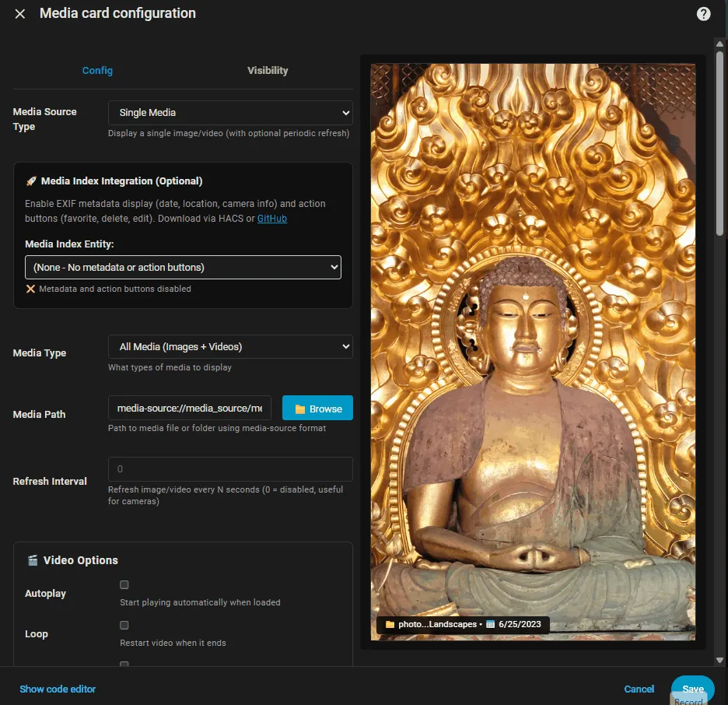Click the 'Video Options' heading
This screenshot has width=728, height=705.
pos(81,560)
